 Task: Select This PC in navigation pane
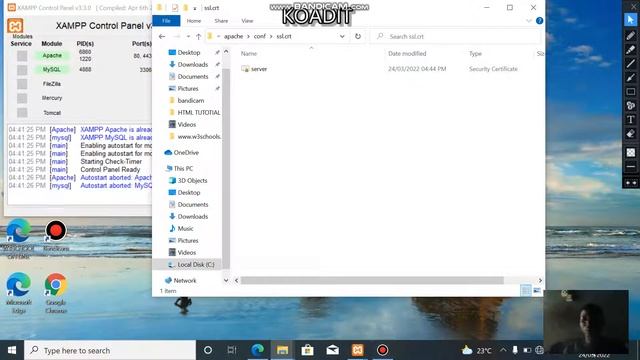coord(183,169)
